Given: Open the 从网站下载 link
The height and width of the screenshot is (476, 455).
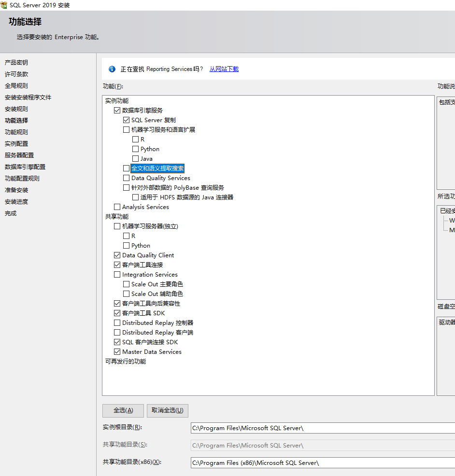Looking at the screenshot, I should [x=224, y=69].
